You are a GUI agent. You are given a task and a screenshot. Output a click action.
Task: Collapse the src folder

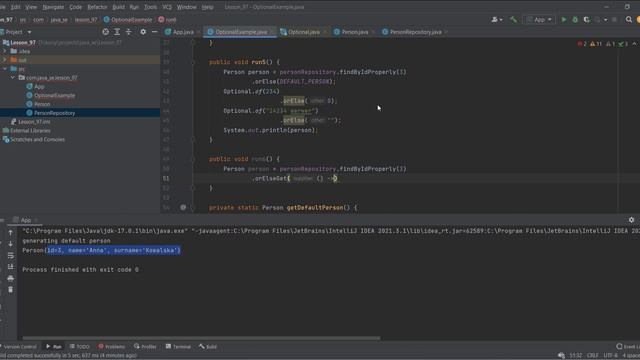[x=5, y=69]
